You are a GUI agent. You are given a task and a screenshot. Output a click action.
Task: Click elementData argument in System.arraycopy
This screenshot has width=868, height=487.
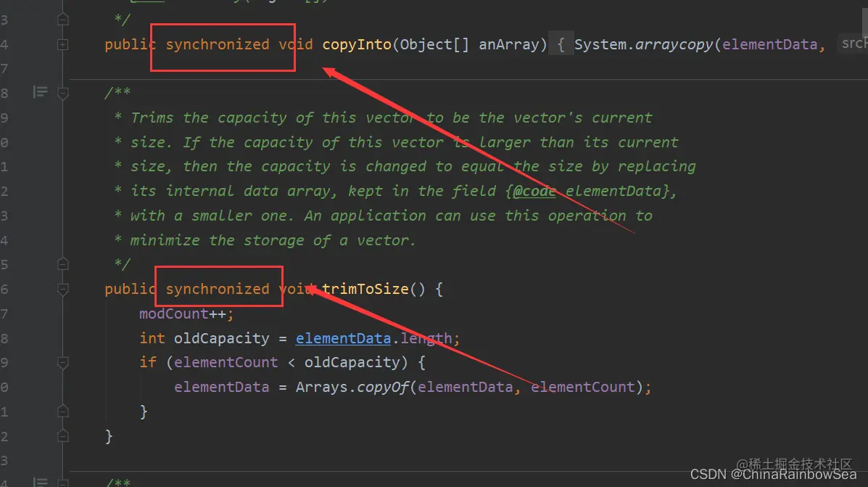click(769, 44)
